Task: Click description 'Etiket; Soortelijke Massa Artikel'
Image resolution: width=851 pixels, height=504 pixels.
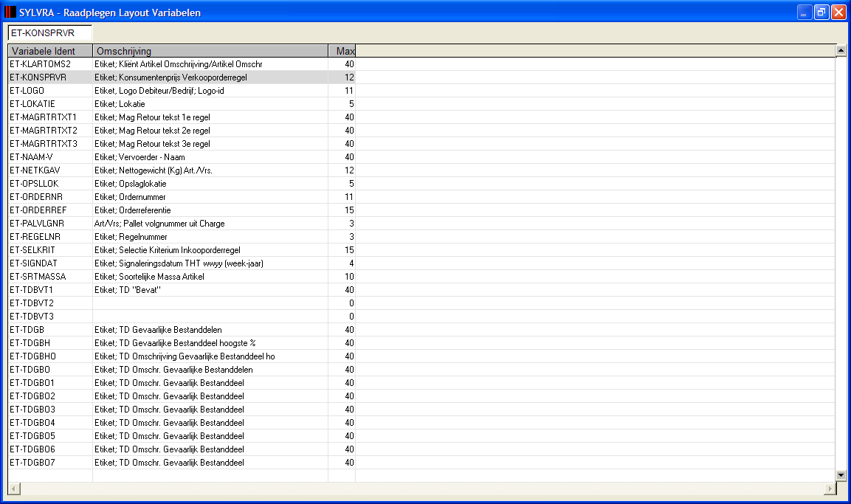Action: [x=149, y=277]
